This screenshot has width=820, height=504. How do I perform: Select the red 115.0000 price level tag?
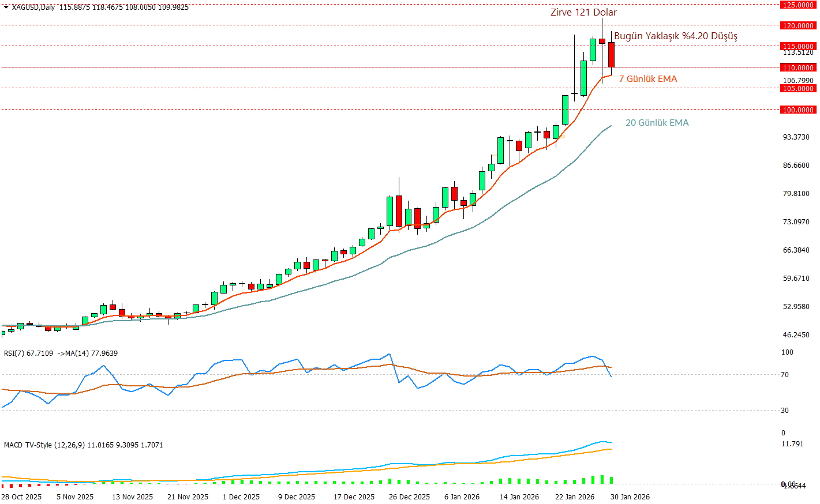point(797,46)
